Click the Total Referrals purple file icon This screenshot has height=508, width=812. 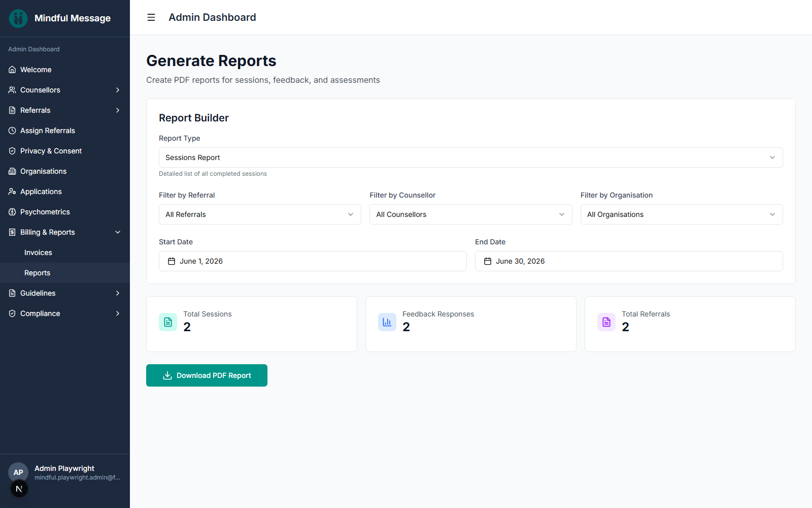(606, 322)
